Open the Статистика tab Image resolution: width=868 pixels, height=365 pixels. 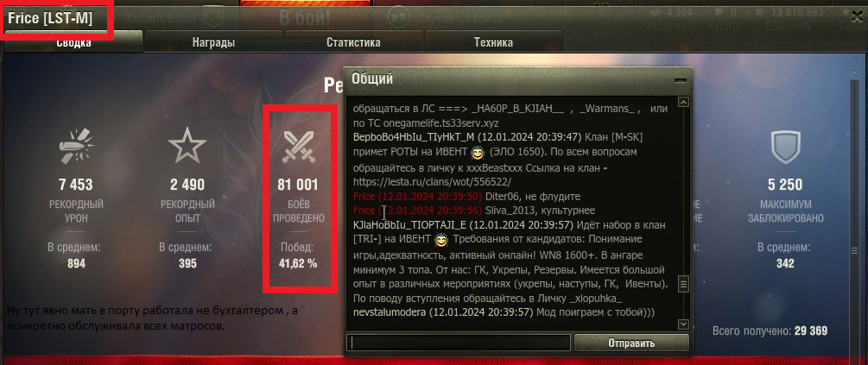tap(353, 42)
